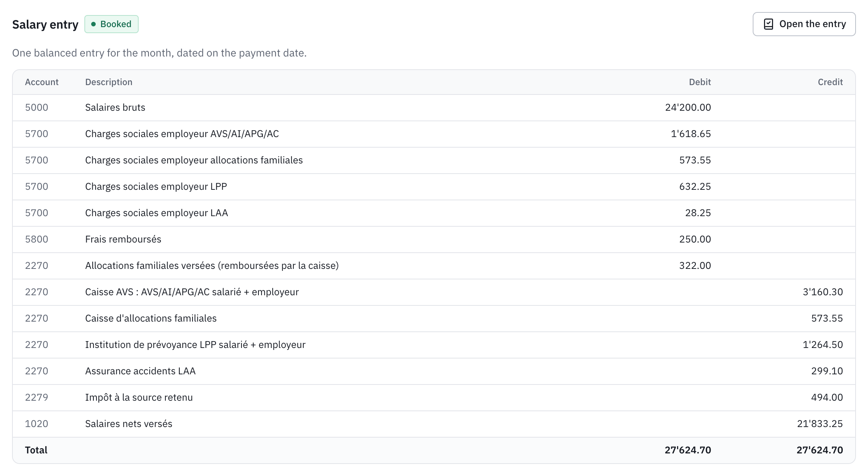The width and height of the screenshot is (868, 476).
Task: Click the Description column header
Action: tap(109, 82)
